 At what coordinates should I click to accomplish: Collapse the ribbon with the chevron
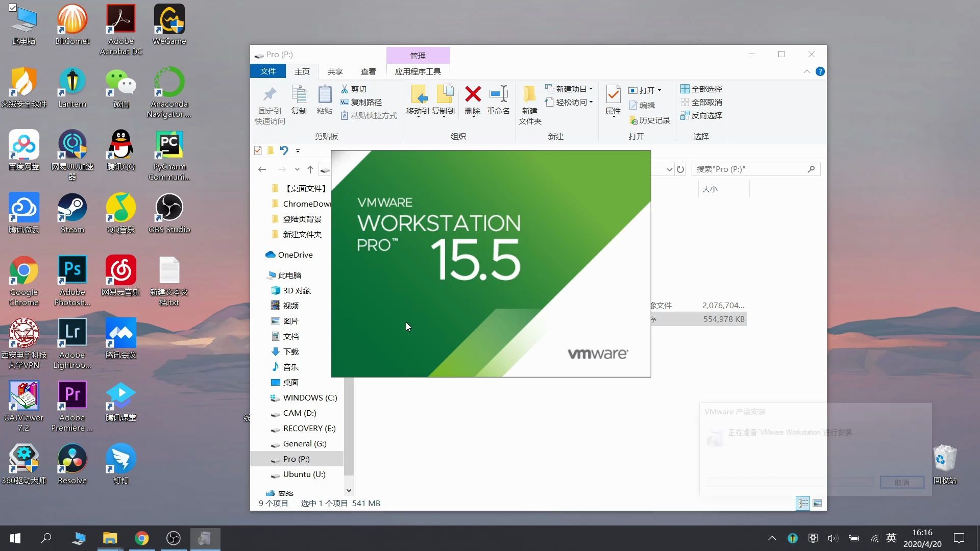(806, 71)
